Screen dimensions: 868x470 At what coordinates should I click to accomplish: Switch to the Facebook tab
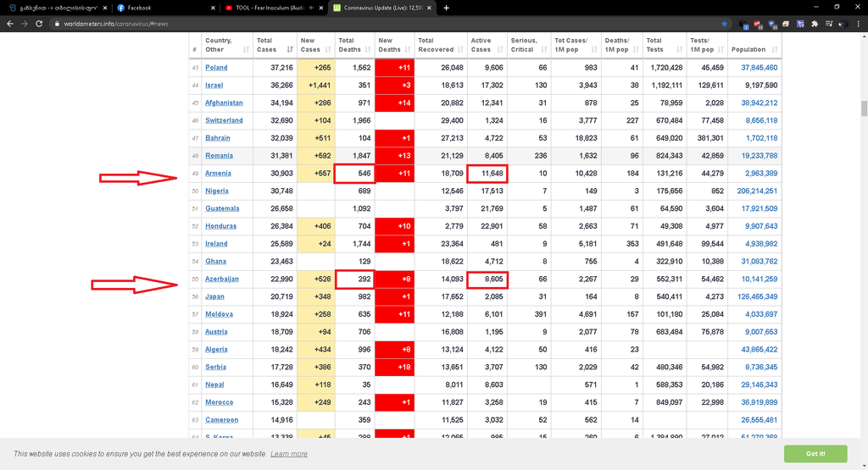click(x=161, y=8)
